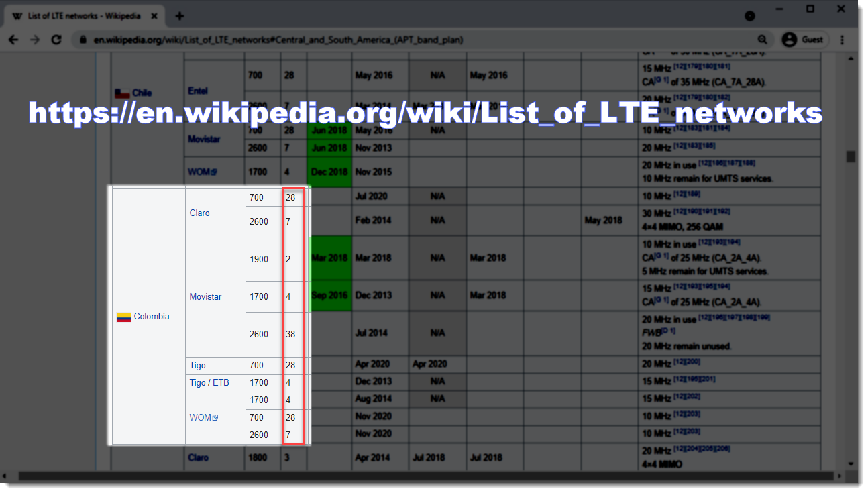
Task: Open reference [201] in the Tigo/ETB row
Action: pos(709,380)
